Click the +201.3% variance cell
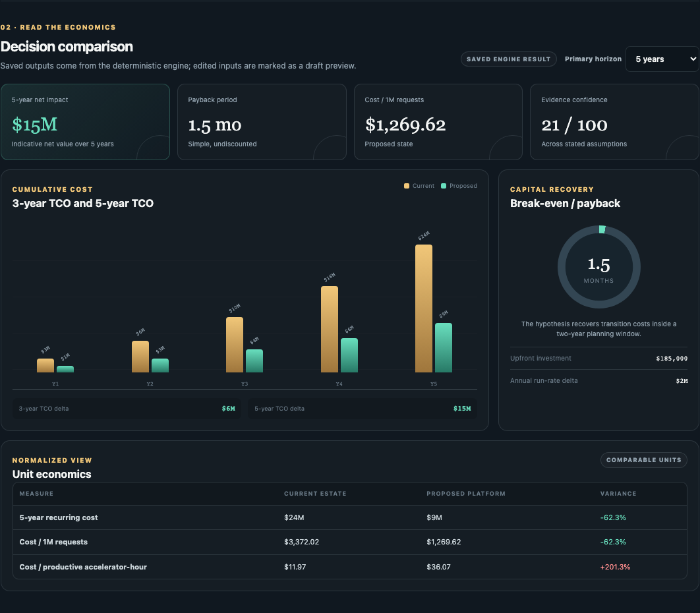Image resolution: width=700 pixels, height=613 pixels. click(x=615, y=567)
